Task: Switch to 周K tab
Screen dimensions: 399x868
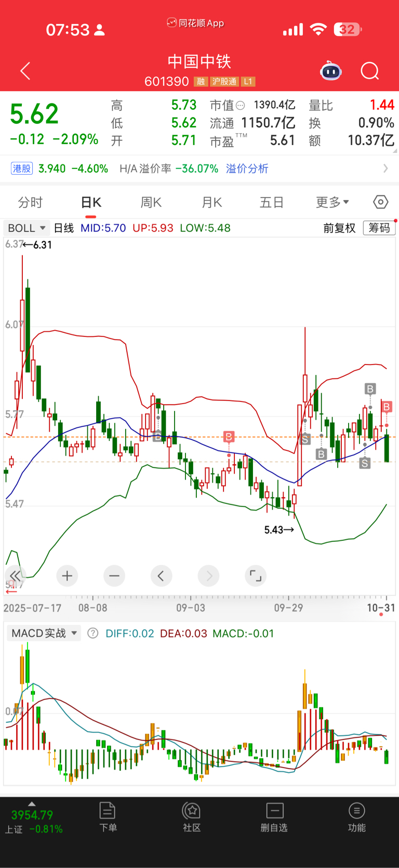Action: (x=151, y=202)
